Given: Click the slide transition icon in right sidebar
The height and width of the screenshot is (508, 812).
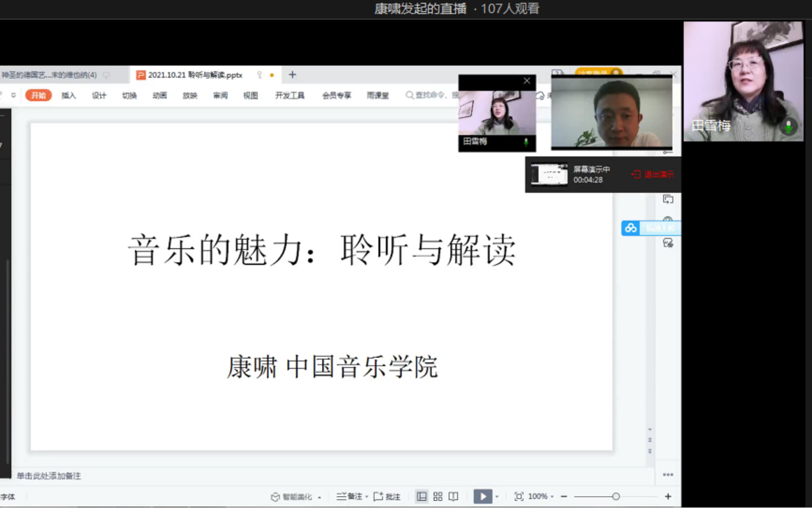Looking at the screenshot, I should pos(668,199).
